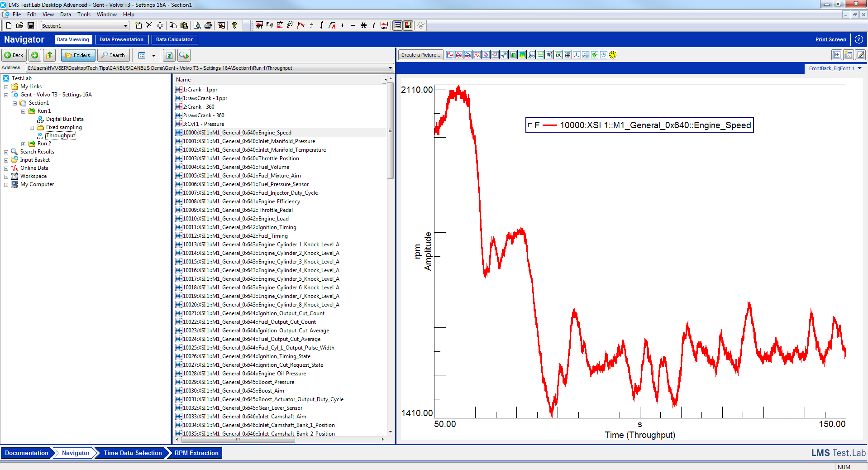This screenshot has height=470, width=868.
Task: Select the numeric 178 display icon
Action: click(558, 55)
